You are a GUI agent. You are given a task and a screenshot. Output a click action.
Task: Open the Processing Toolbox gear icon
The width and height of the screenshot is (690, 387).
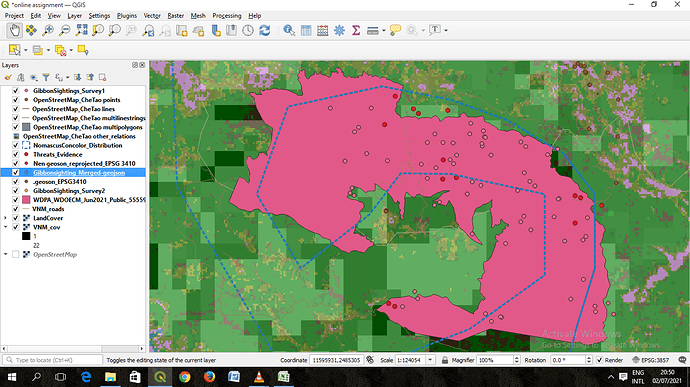[x=339, y=30]
